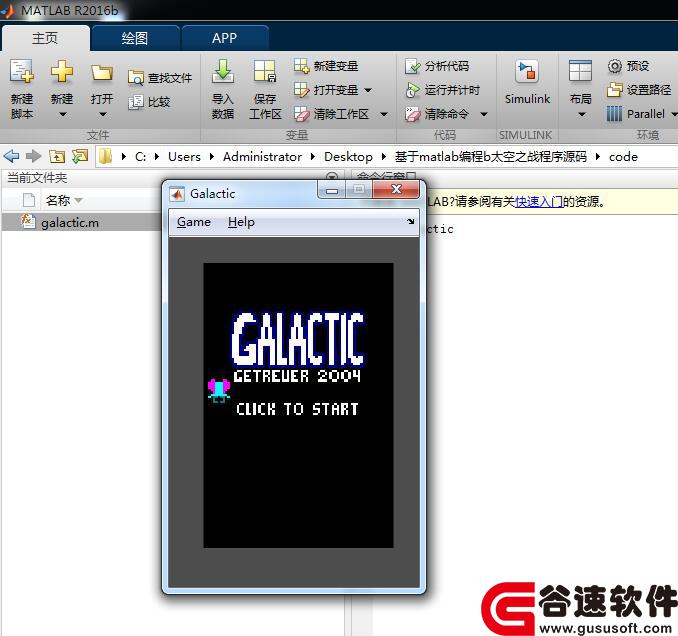Click the 名称 column sort arrow
The image size is (678, 636).
click(x=79, y=201)
